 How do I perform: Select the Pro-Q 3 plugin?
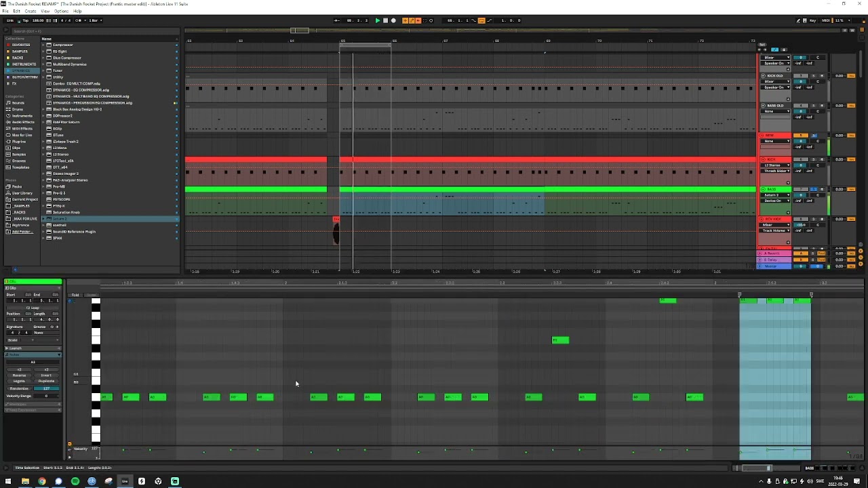[59, 193]
